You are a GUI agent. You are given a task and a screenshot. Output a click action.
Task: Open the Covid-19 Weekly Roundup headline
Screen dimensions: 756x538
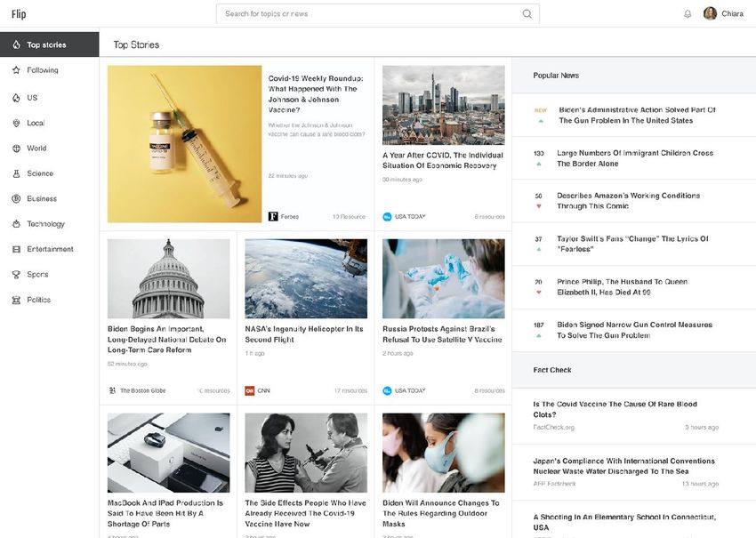pyautogui.click(x=316, y=94)
